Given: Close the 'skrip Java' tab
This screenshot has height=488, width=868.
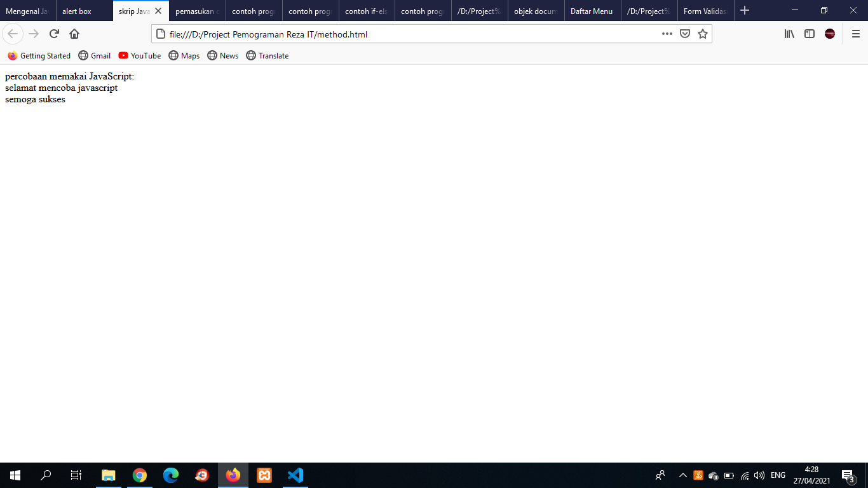Looking at the screenshot, I should pyautogui.click(x=158, y=11).
